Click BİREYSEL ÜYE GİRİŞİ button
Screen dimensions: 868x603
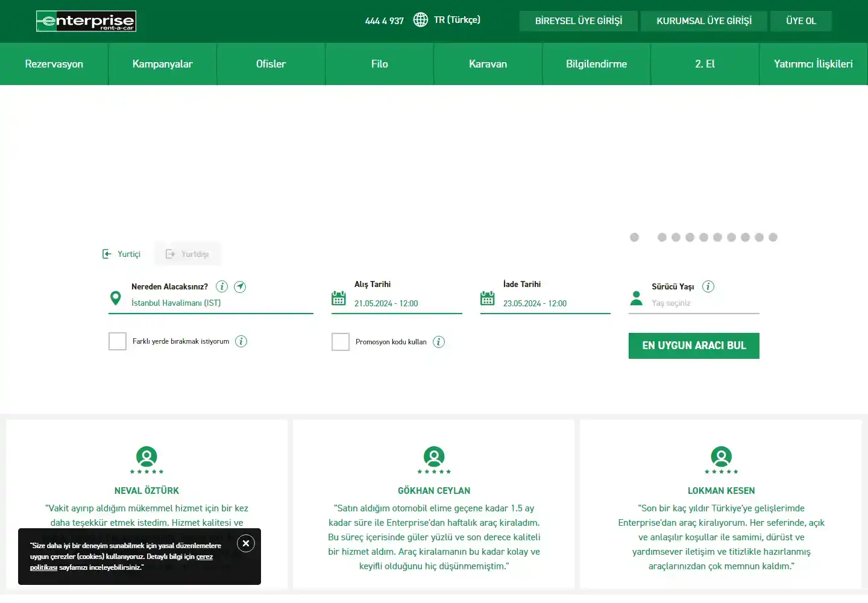[579, 21]
